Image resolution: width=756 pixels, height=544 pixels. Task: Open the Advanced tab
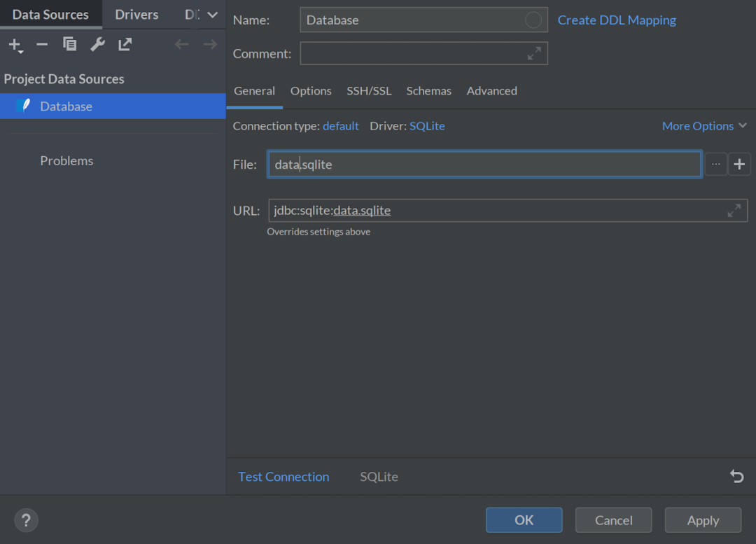tap(492, 91)
